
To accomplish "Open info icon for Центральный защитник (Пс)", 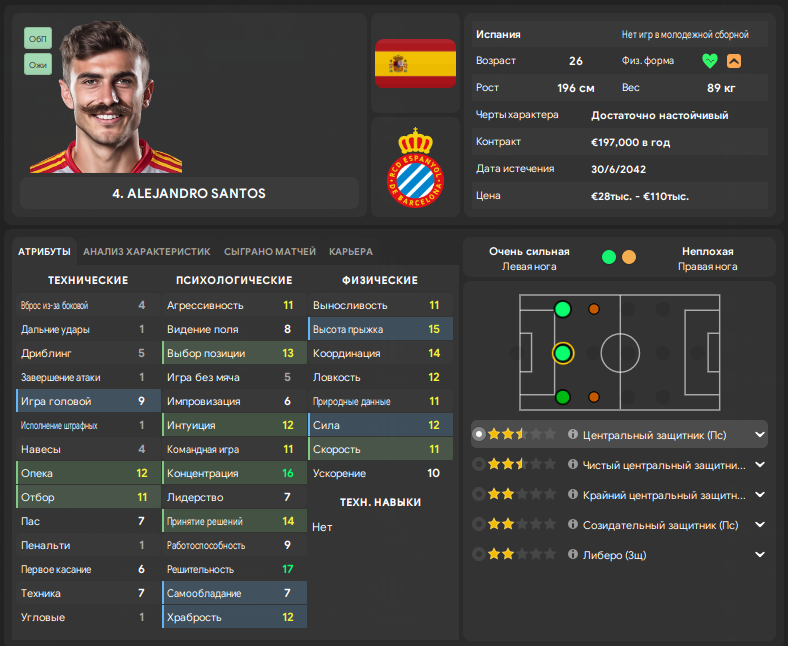I will 572,434.
